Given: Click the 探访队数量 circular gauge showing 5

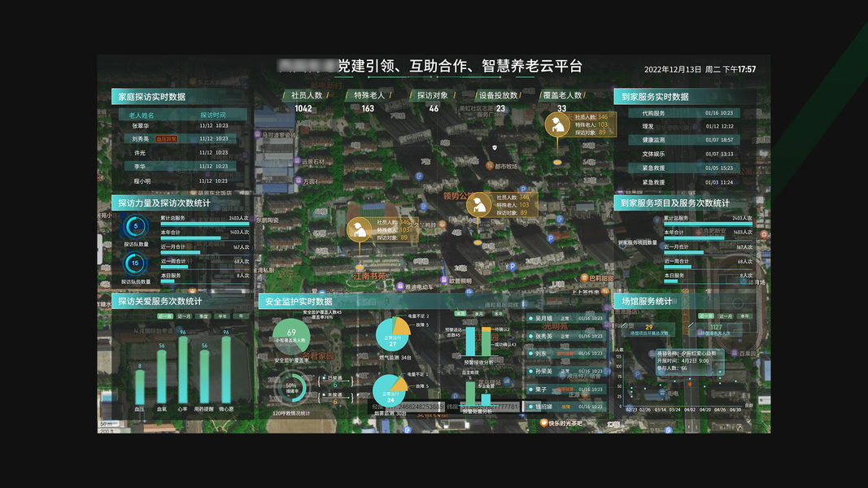Looking at the screenshot, I should coord(136,226).
